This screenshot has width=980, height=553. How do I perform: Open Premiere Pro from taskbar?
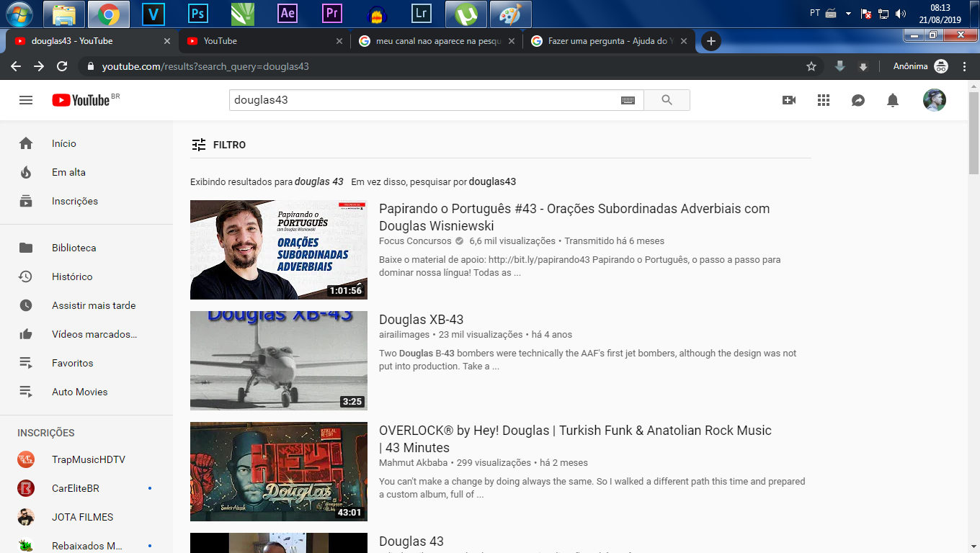pyautogui.click(x=332, y=14)
